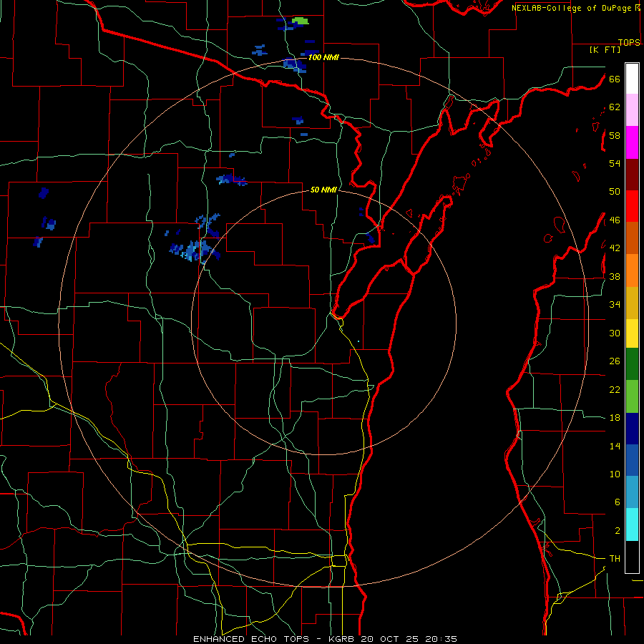Click the '18' legend value

click(x=615, y=418)
